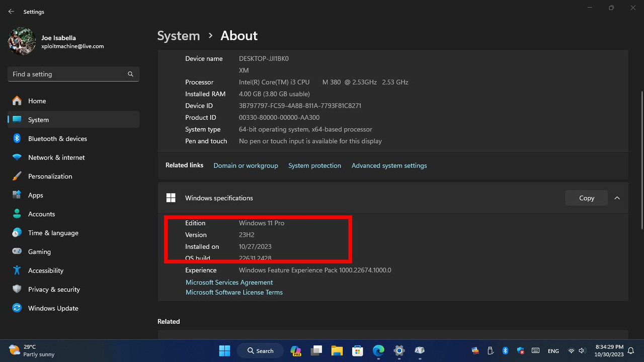Click the Time & language clock icon
644x362 pixels.
coord(17,233)
